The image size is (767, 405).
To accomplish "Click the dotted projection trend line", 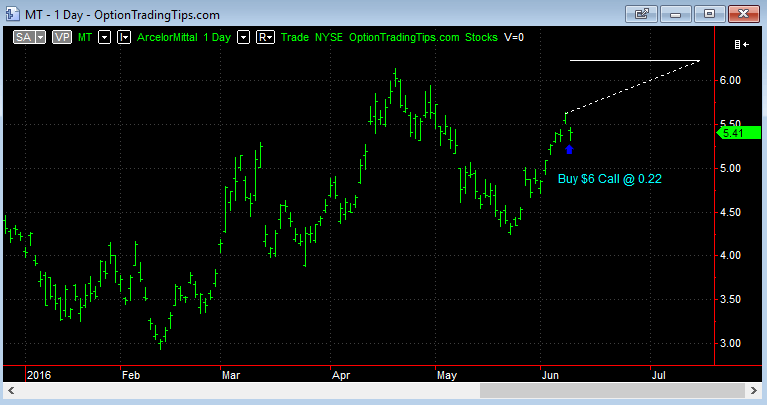I will [632, 87].
